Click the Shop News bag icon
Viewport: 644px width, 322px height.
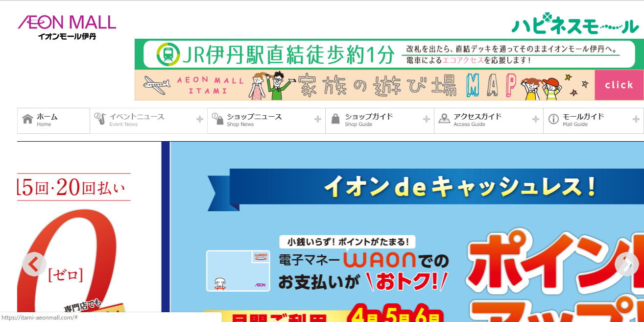[218, 119]
